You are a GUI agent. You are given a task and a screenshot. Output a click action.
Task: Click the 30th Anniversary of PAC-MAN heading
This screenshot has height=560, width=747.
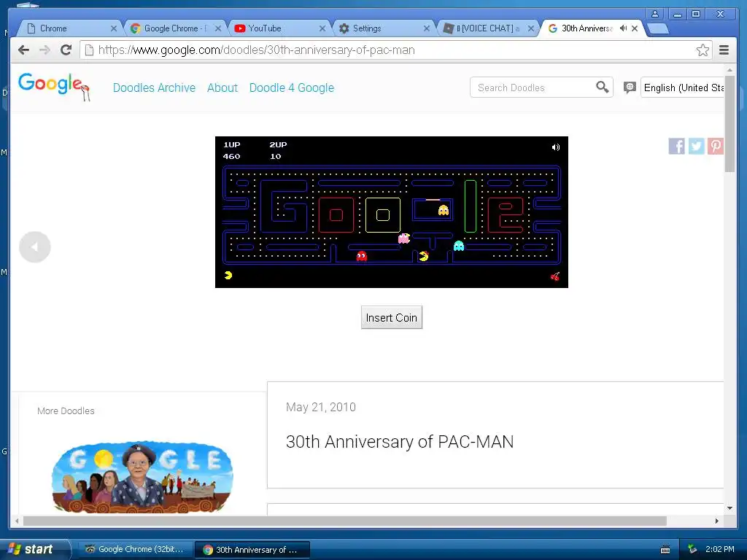pyautogui.click(x=400, y=442)
